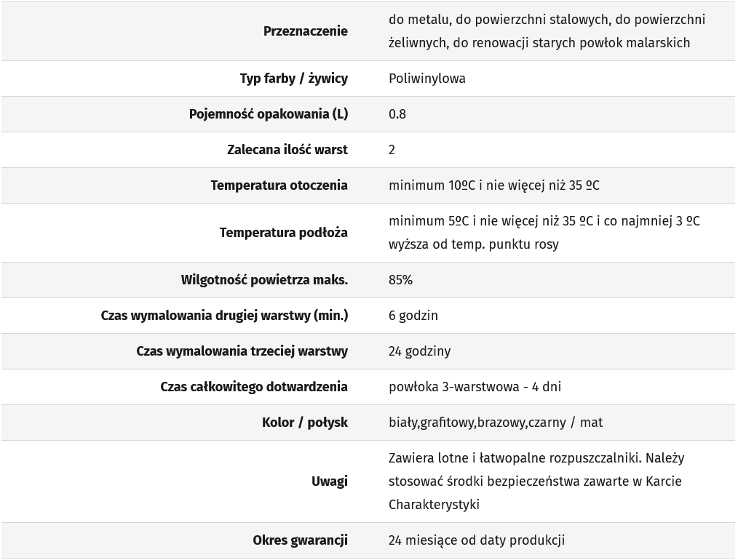This screenshot has height=560, width=738.
Task: Click the Kolor / połysk colors value
Action: 495,423
